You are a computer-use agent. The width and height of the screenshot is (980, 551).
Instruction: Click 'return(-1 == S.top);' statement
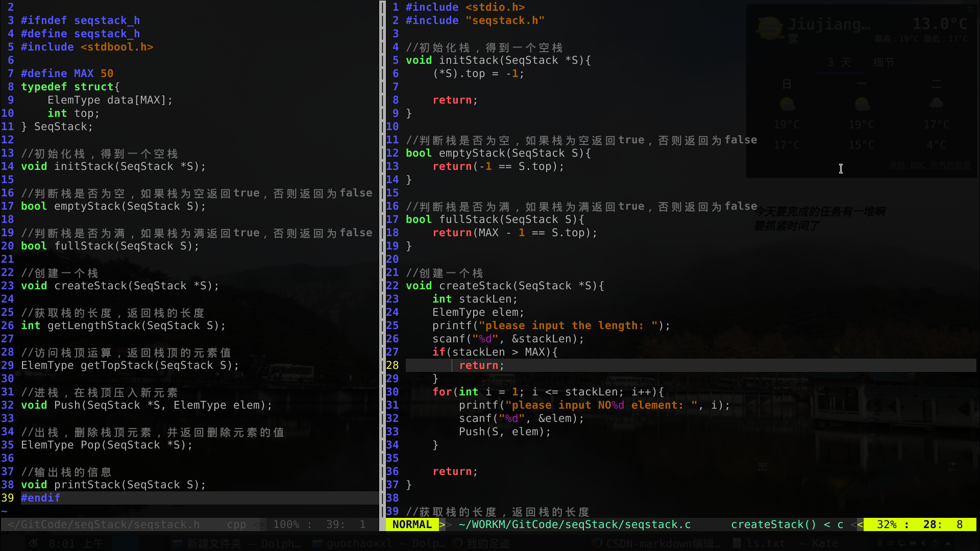point(498,166)
